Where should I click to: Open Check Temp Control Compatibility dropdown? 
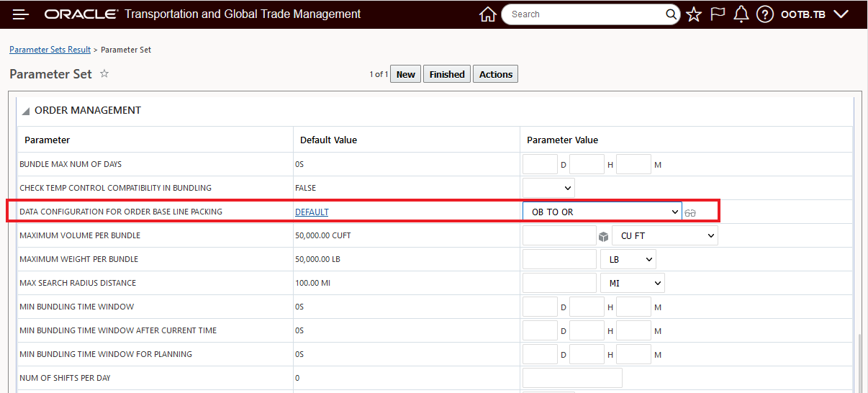548,188
